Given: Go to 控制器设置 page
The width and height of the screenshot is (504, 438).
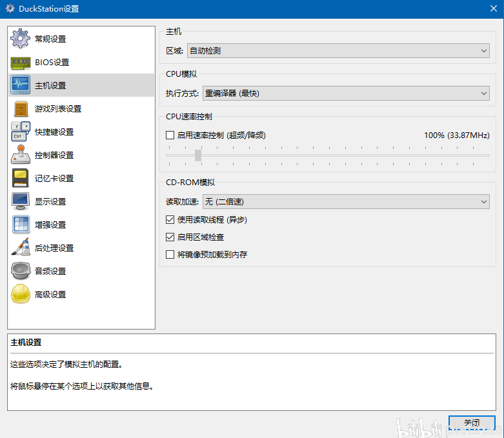Looking at the screenshot, I should click(x=81, y=155).
